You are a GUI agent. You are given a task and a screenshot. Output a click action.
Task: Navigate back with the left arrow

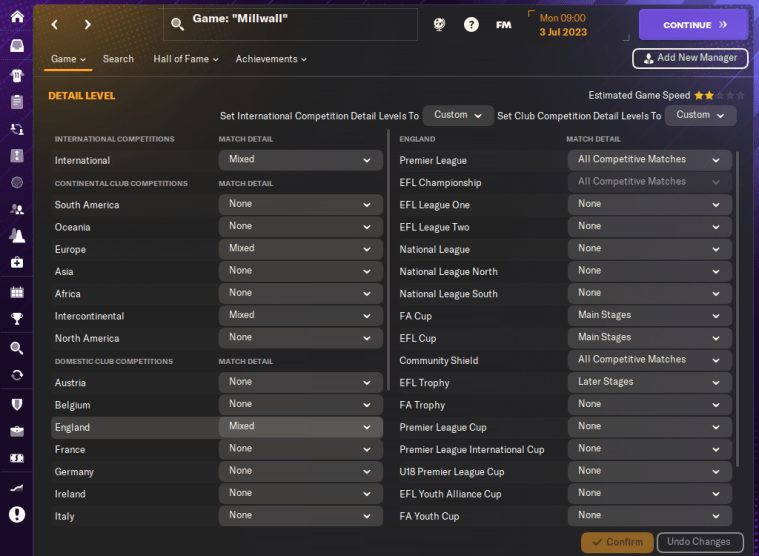[x=55, y=24]
